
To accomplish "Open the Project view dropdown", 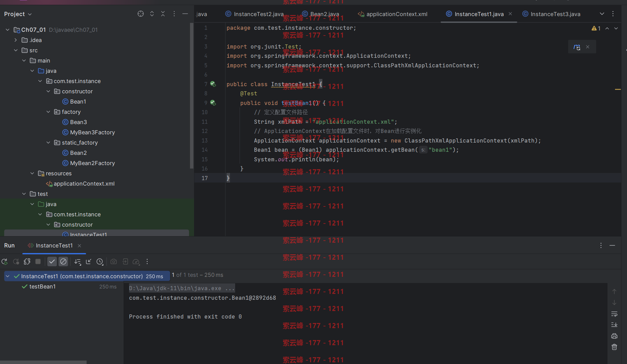I will 18,14.
